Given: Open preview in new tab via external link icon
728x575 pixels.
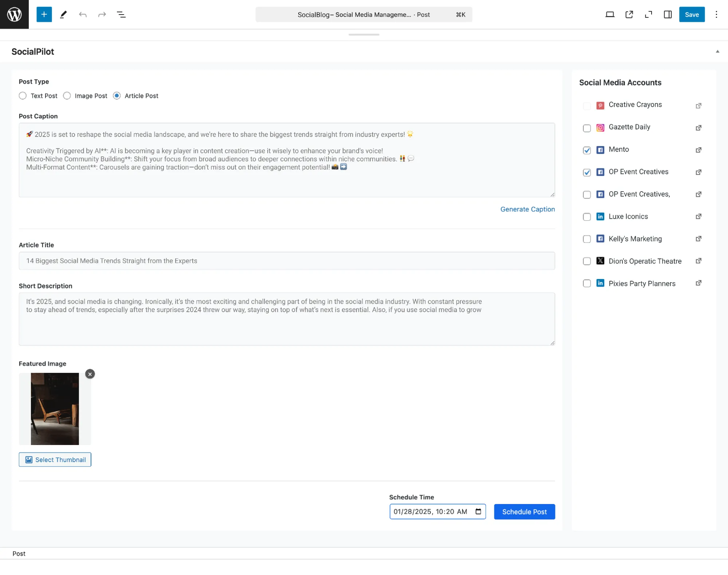Looking at the screenshot, I should (x=629, y=15).
